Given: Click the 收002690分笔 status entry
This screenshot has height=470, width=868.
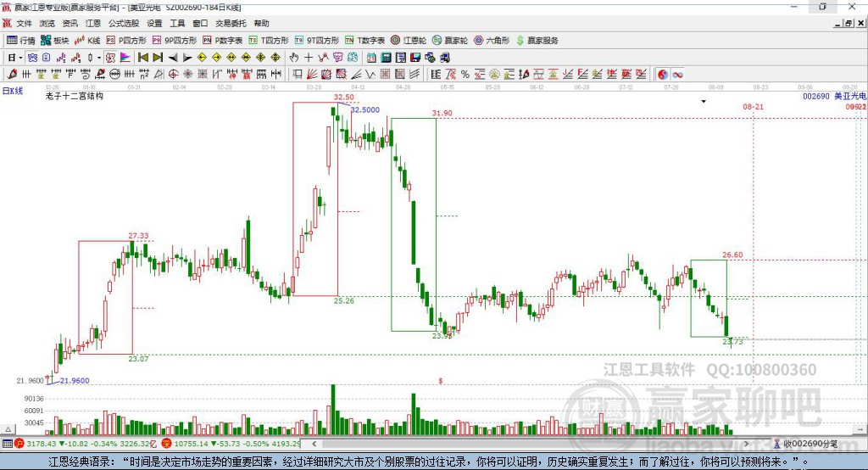Looking at the screenshot, I should click(x=805, y=444).
